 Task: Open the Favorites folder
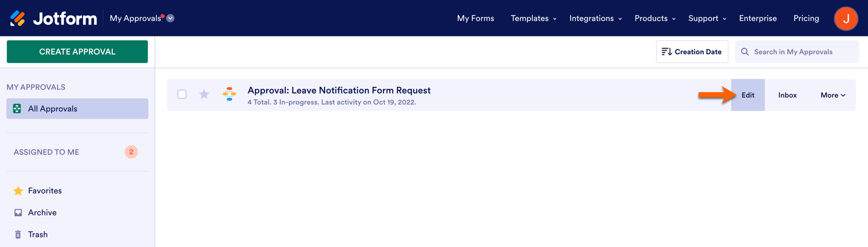44,191
